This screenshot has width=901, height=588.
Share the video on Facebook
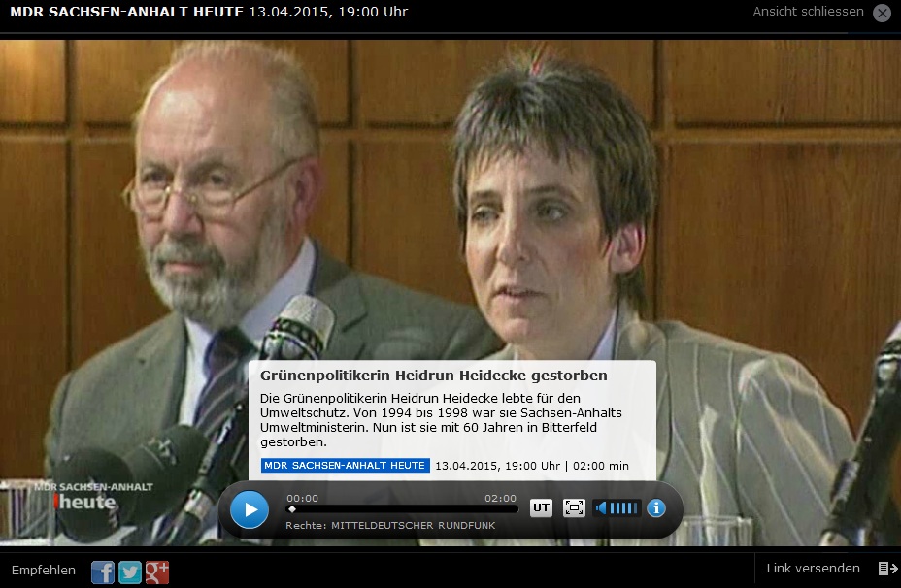(103, 572)
